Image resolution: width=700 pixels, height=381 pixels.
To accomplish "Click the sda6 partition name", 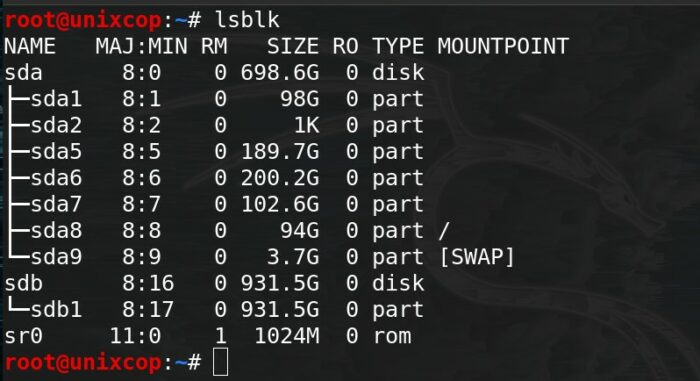I will coord(56,178).
